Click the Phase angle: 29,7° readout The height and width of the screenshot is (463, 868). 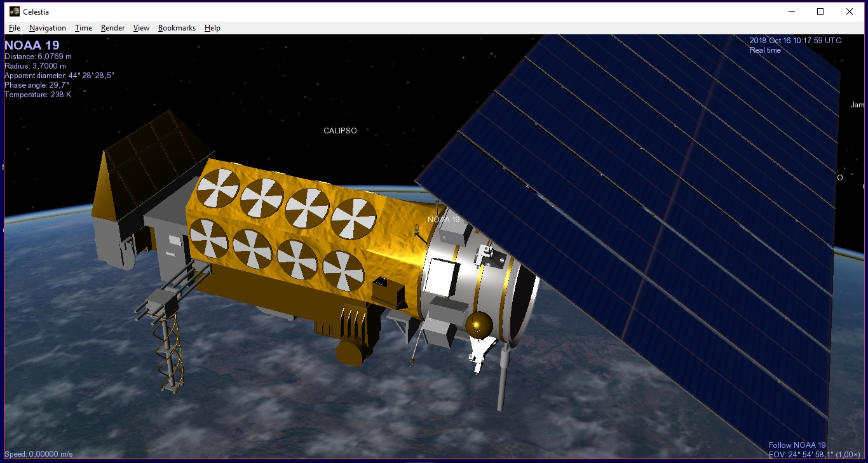pos(37,85)
